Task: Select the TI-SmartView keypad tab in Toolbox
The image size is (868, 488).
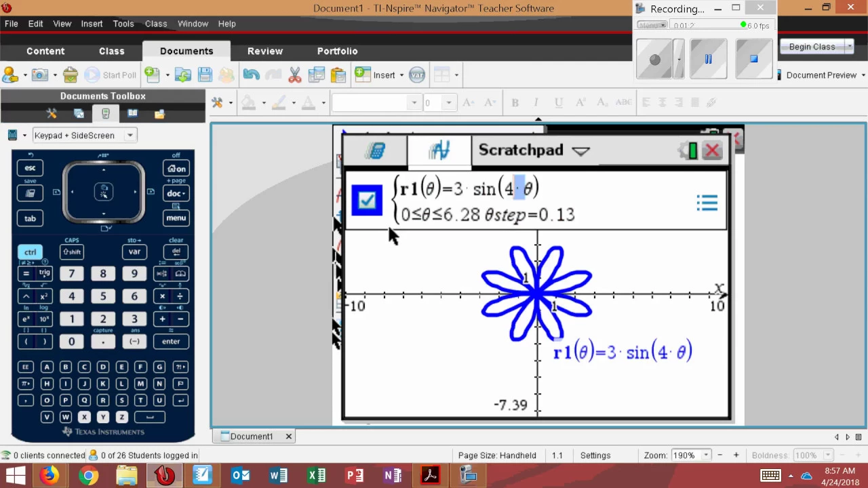Action: coord(106,114)
